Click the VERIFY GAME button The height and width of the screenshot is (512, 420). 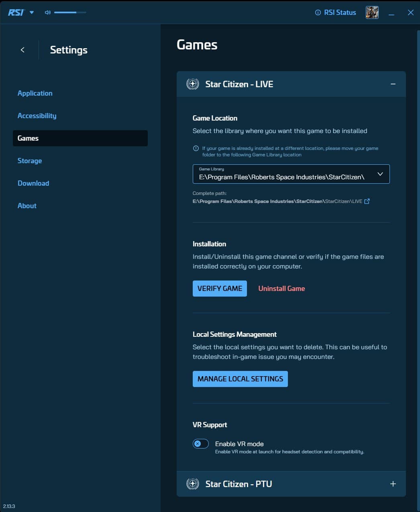(x=220, y=289)
